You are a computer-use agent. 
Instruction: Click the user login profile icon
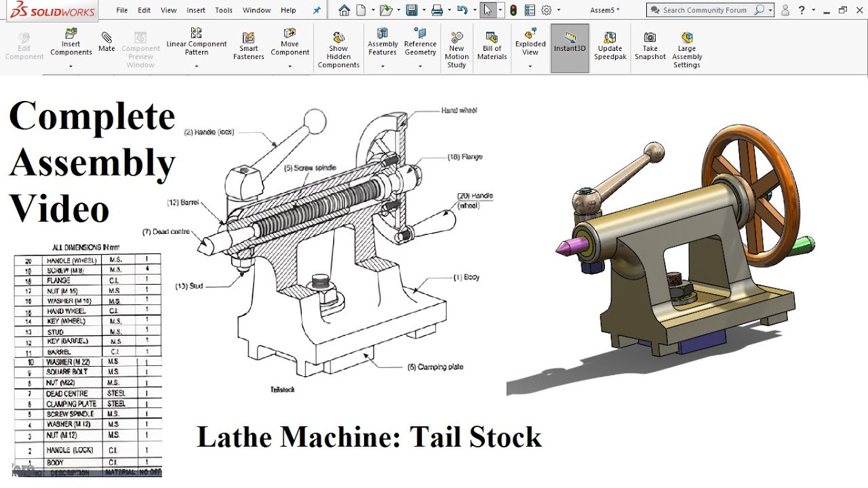[x=785, y=10]
